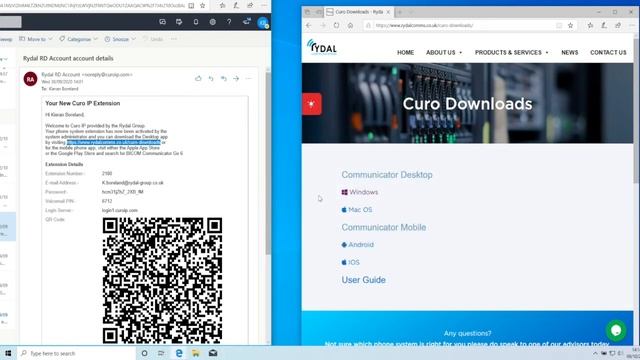Bookmark the Curo Downloads page with star

click(570, 25)
